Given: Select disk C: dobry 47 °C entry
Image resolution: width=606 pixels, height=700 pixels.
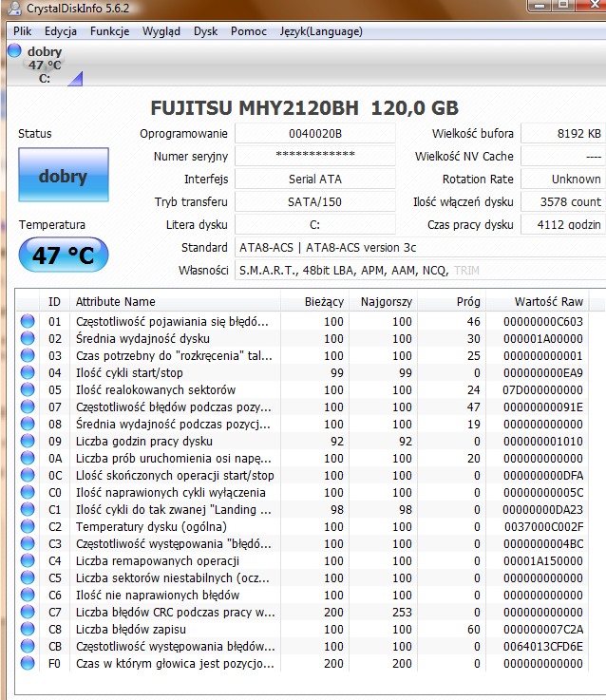Looking at the screenshot, I should [45, 65].
